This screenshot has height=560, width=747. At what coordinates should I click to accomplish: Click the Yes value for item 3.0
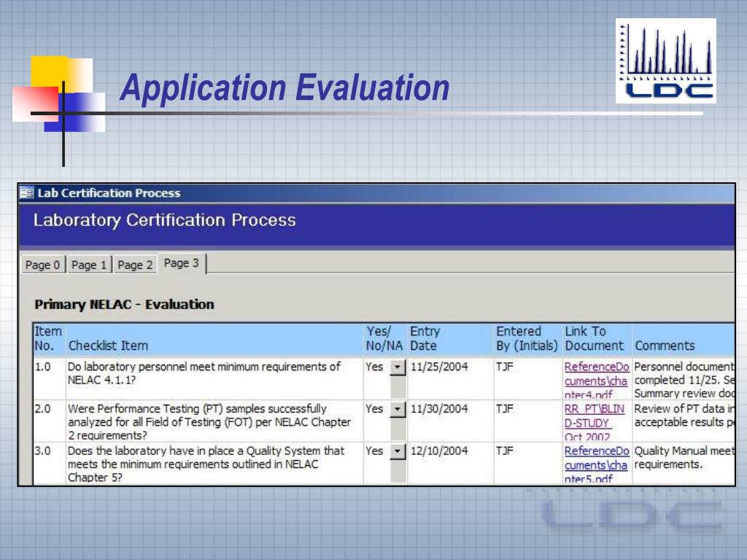tap(374, 451)
